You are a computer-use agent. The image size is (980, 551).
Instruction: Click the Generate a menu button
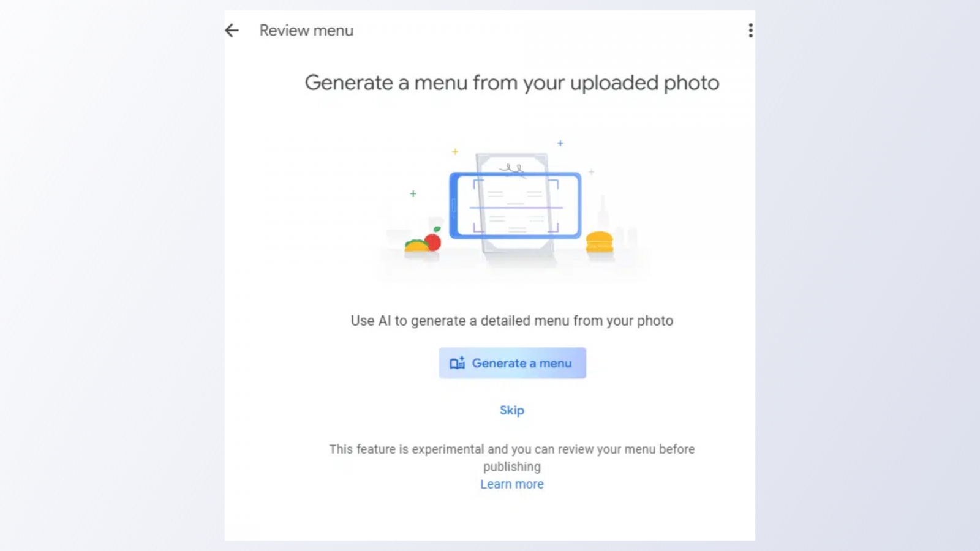tap(512, 363)
